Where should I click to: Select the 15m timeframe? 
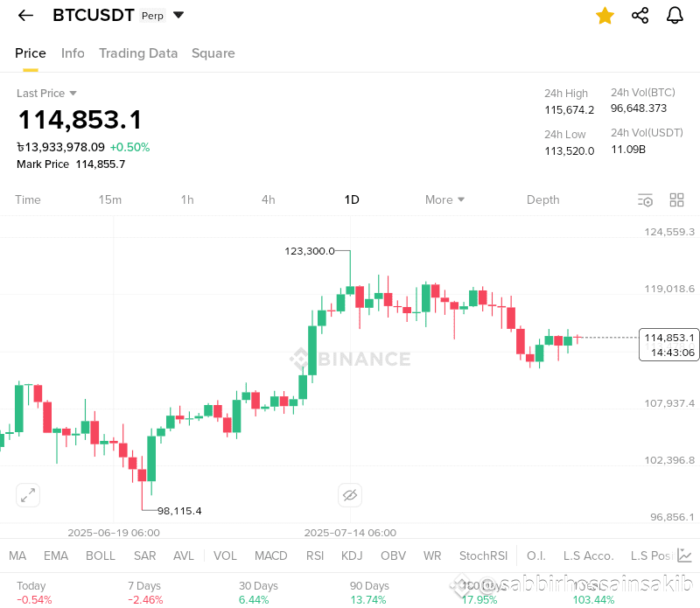coord(110,199)
